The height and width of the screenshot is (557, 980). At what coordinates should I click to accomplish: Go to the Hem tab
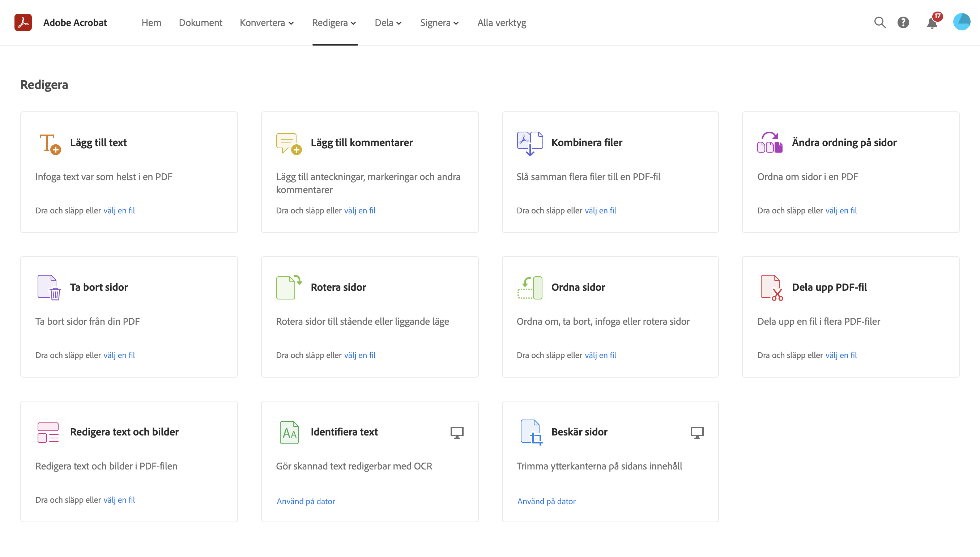coord(152,22)
